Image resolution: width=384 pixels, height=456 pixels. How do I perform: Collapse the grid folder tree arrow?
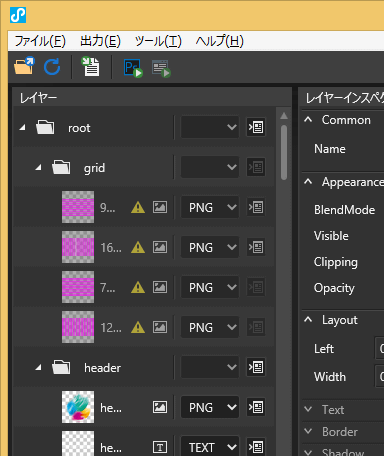[39, 167]
